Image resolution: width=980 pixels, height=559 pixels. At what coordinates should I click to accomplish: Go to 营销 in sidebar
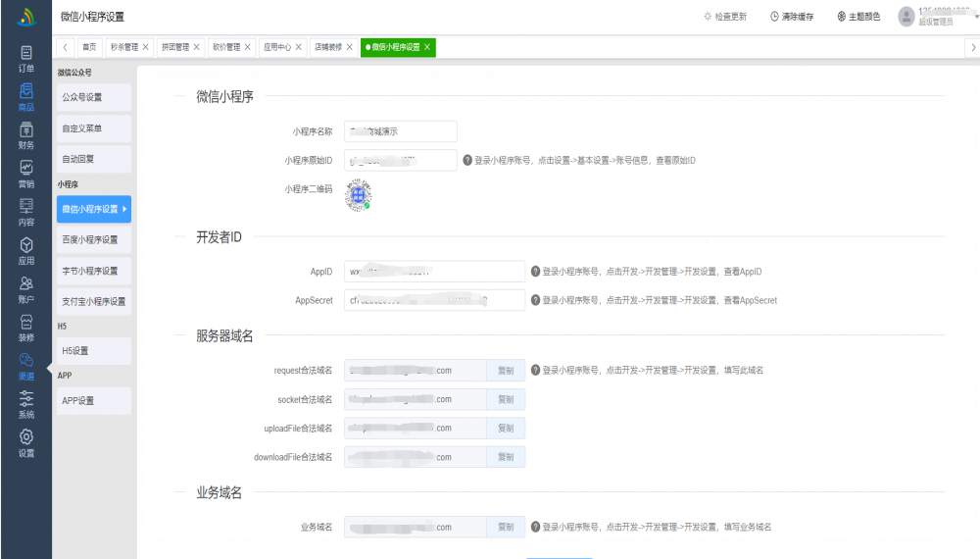(25, 173)
